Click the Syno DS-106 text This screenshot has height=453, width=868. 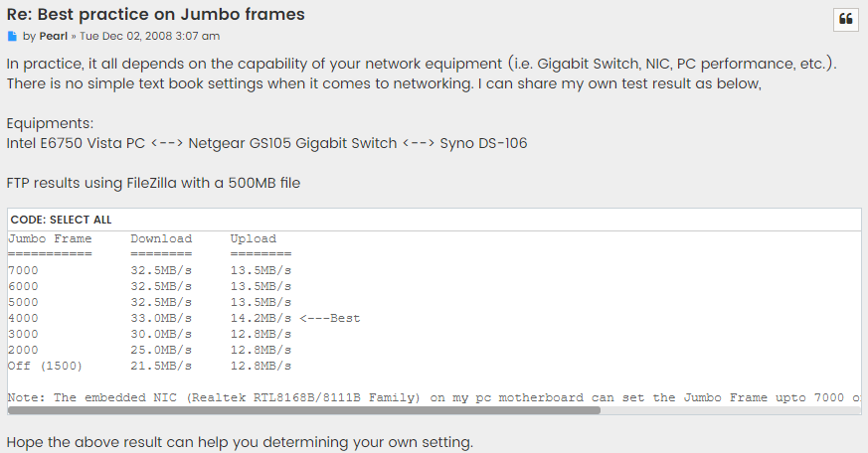(483, 143)
